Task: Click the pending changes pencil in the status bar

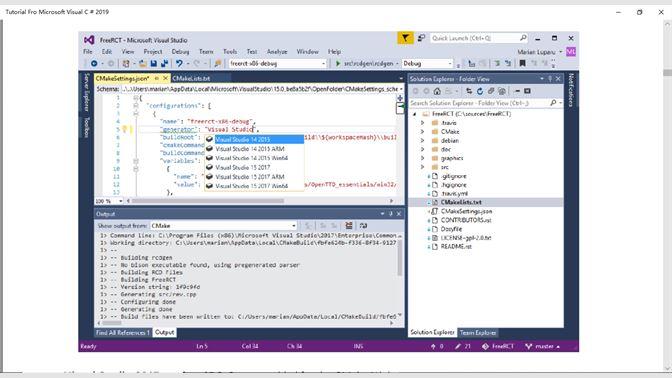Action: click(x=462, y=346)
